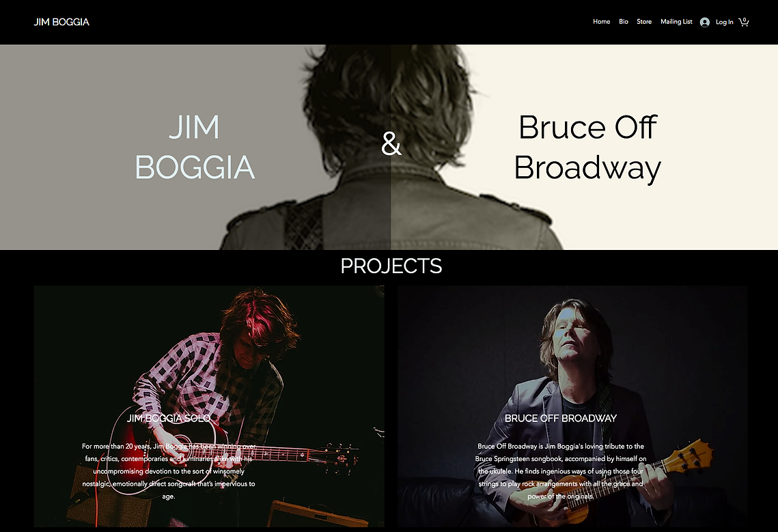Select the large JIM BOGGIA hero title
Image resolution: width=778 pixels, height=532 pixels.
click(x=195, y=148)
